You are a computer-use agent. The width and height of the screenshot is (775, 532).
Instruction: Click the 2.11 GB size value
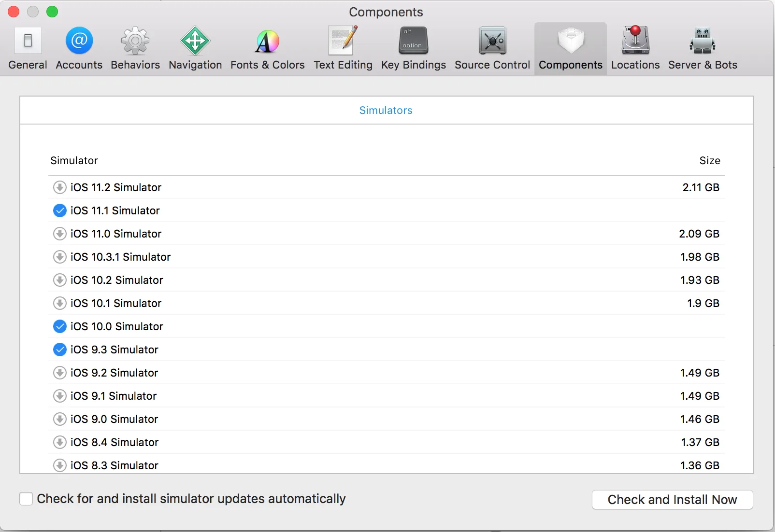(x=701, y=187)
